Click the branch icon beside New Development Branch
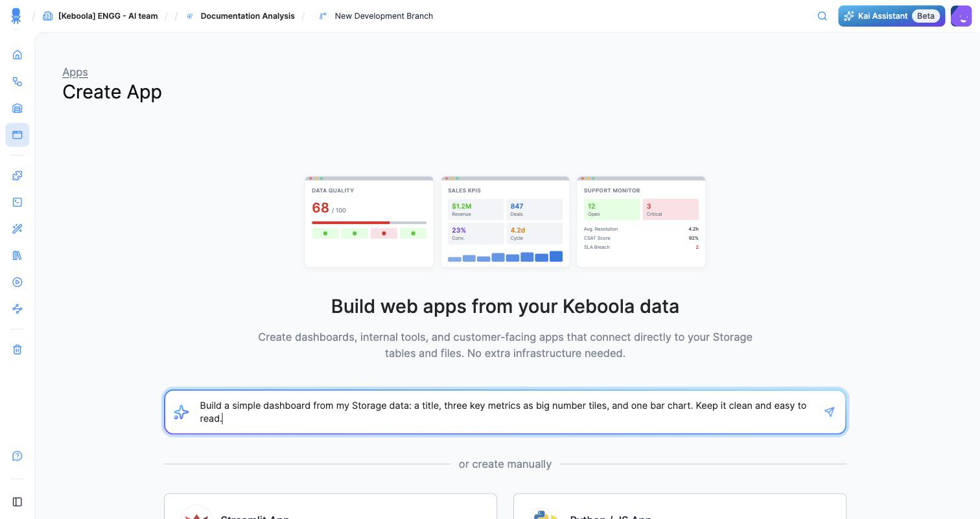Image resolution: width=980 pixels, height=519 pixels. [323, 16]
